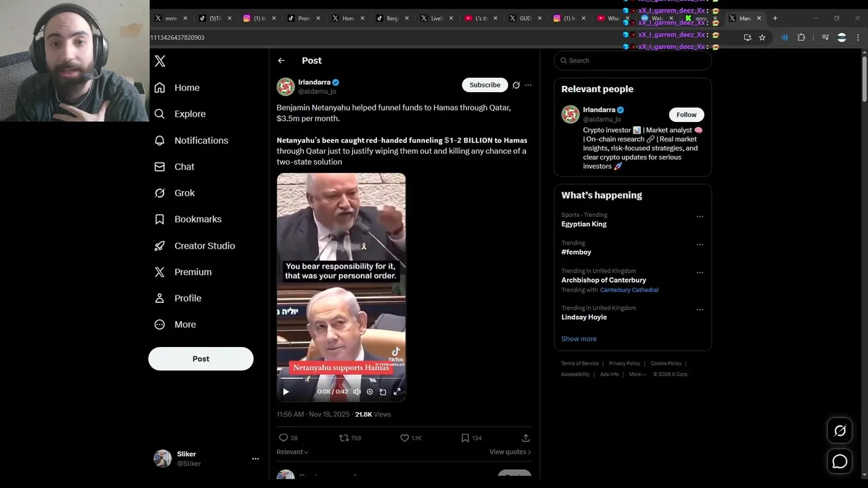Viewport: 868px width, 488px height.
Task: Open Irlandarra's avatar on the post
Action: 285,87
